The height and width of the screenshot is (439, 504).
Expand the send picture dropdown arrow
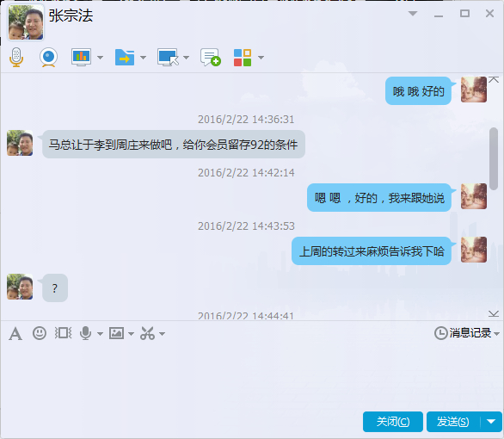coord(131,334)
